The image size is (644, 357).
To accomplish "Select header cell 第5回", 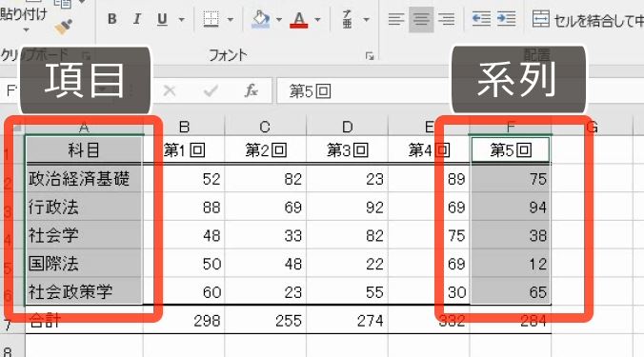I will click(x=511, y=150).
